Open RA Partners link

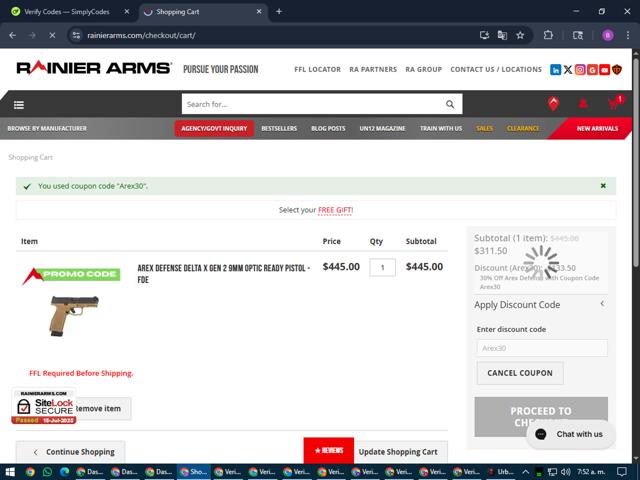(x=373, y=69)
